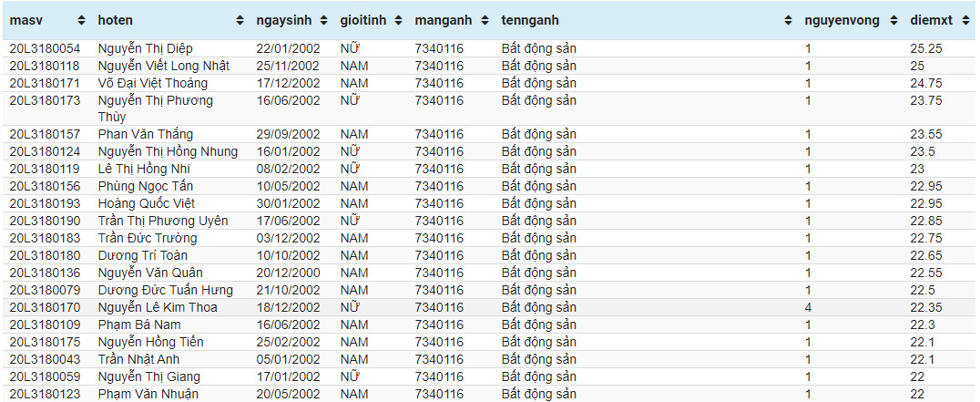Click name Trần Nhật Anh

click(140, 359)
